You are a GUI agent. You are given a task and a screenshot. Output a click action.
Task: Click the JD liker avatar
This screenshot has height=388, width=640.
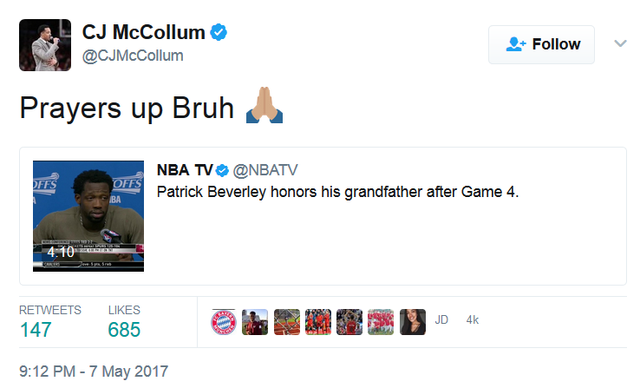pos(441,320)
